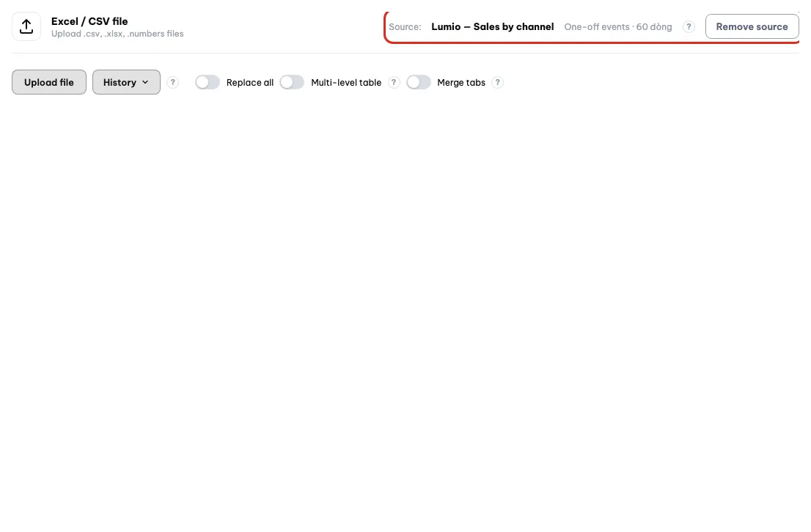Click the Excel / CSV file heading
This screenshot has width=811, height=532.
(x=89, y=21)
